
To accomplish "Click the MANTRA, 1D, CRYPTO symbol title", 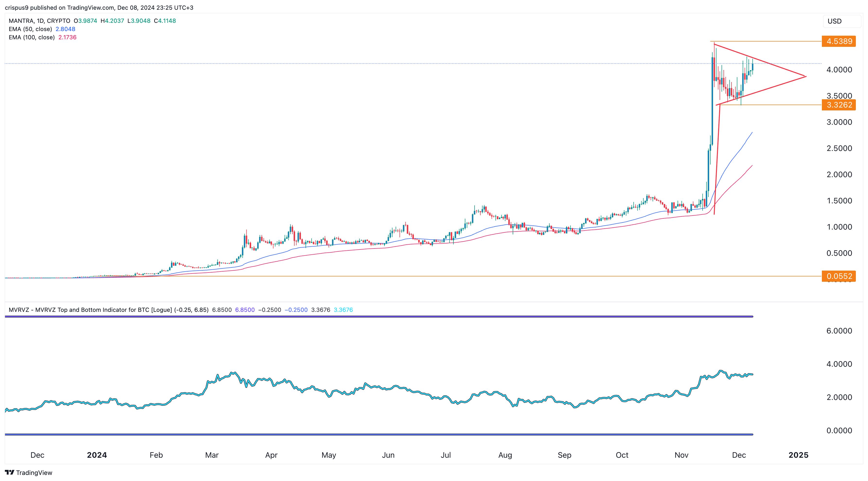I will (39, 21).
